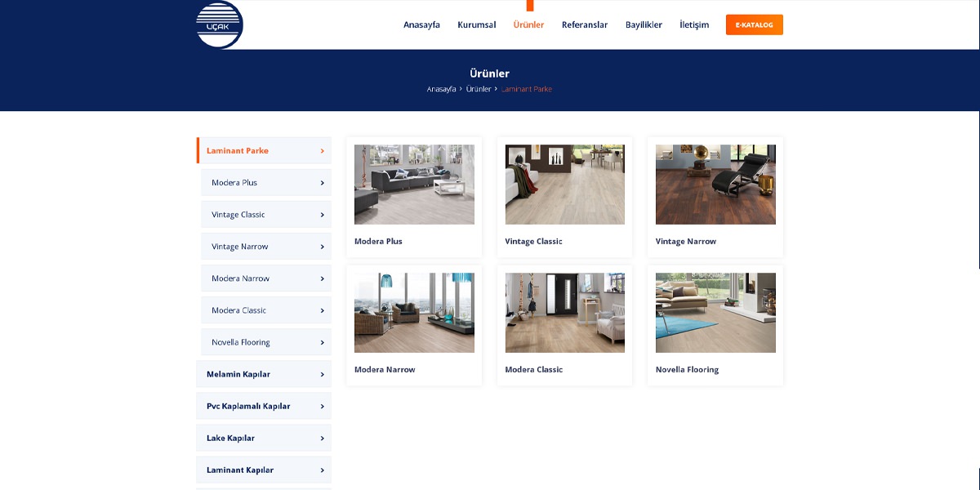This screenshot has width=980, height=490.
Task: Open the Modera Plus product image
Action: pos(414,185)
